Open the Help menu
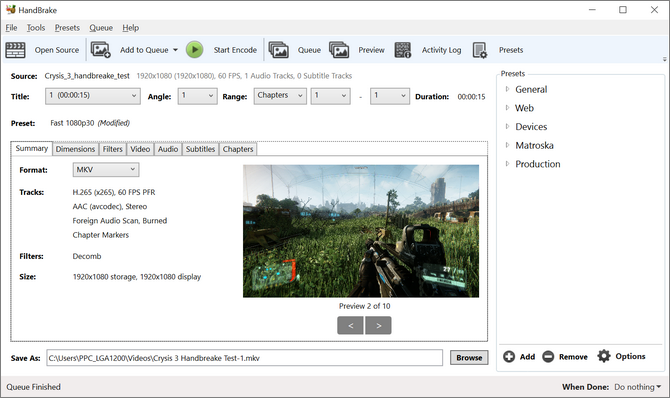The height and width of the screenshot is (398, 670). [130, 28]
